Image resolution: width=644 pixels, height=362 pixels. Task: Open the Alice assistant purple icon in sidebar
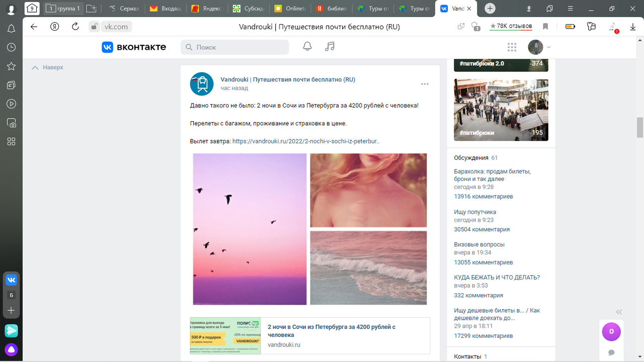[11, 349]
